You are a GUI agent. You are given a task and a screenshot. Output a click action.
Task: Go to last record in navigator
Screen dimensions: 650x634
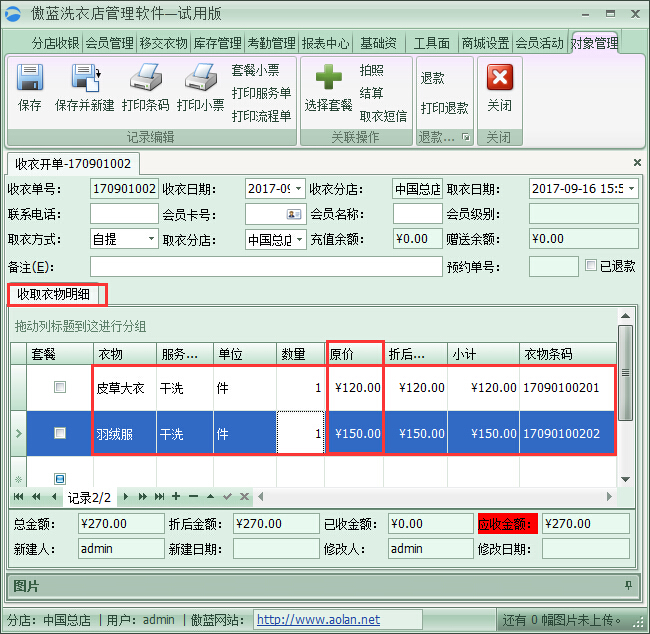tap(160, 496)
